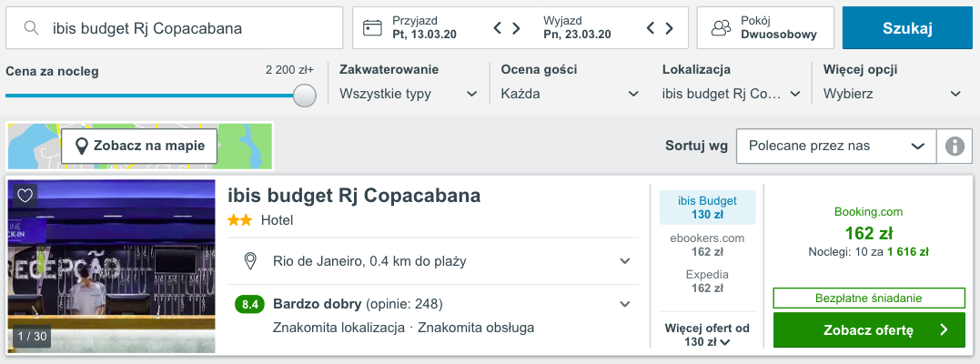Click the info icon beside sort box
980x364 pixels.
955,146
